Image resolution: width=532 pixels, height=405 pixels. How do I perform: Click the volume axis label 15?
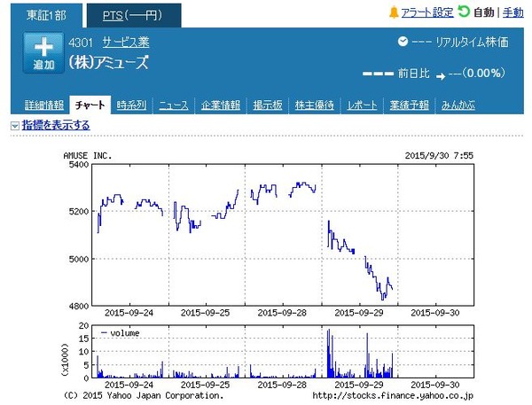point(83,339)
